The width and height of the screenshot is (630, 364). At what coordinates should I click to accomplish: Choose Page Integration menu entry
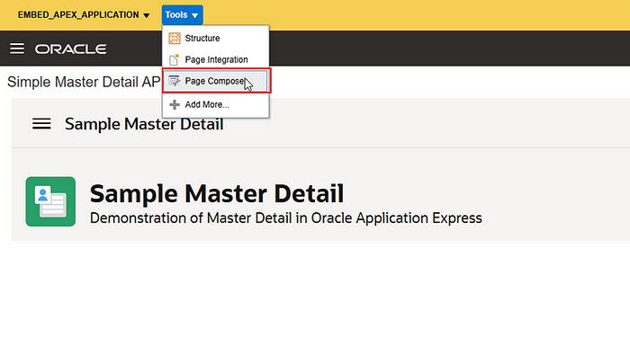coord(215,59)
